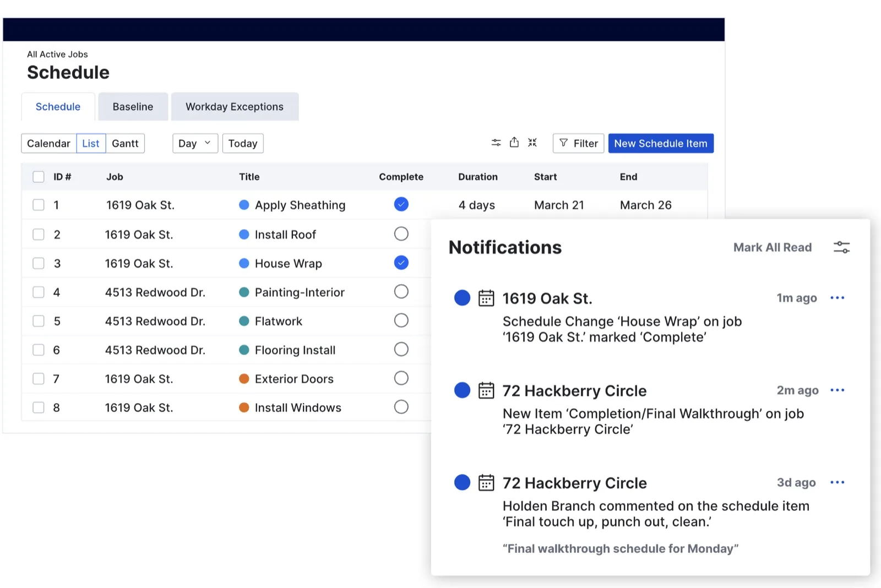Mark Exterior Doors as complete
The width and height of the screenshot is (881, 588).
(x=401, y=378)
